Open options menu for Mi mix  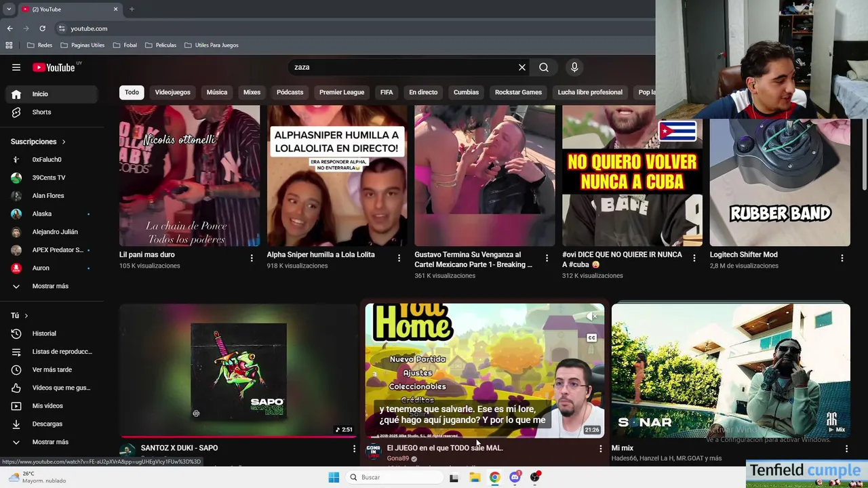click(x=846, y=449)
